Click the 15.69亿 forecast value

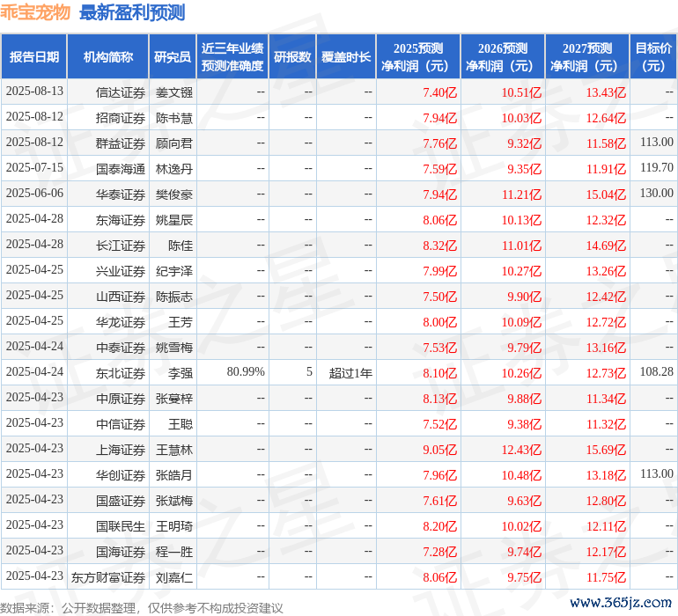606,450
